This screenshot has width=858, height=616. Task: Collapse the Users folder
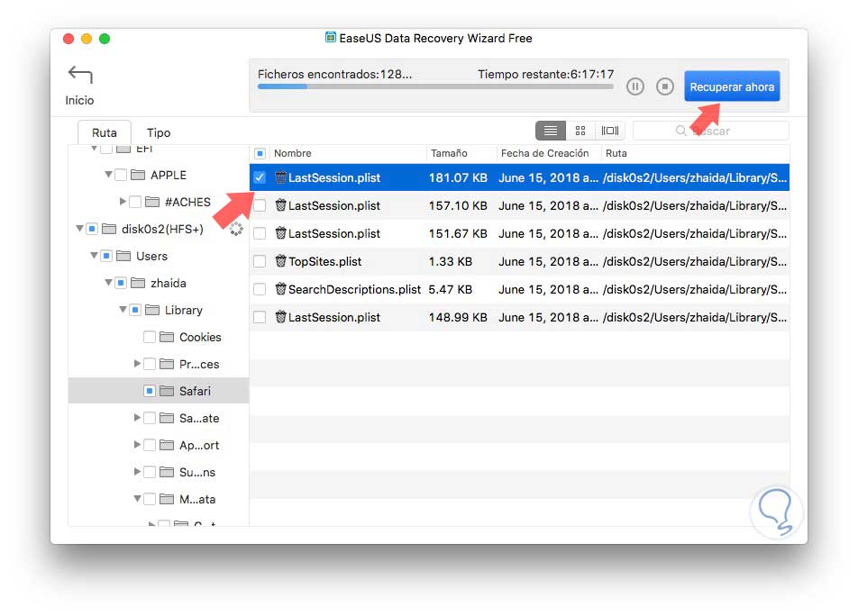tap(94, 255)
